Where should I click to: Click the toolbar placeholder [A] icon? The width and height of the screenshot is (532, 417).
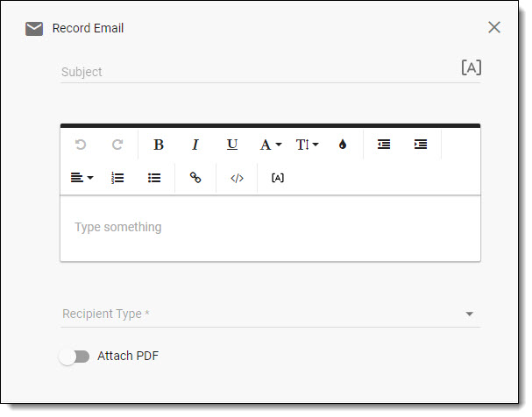278,178
